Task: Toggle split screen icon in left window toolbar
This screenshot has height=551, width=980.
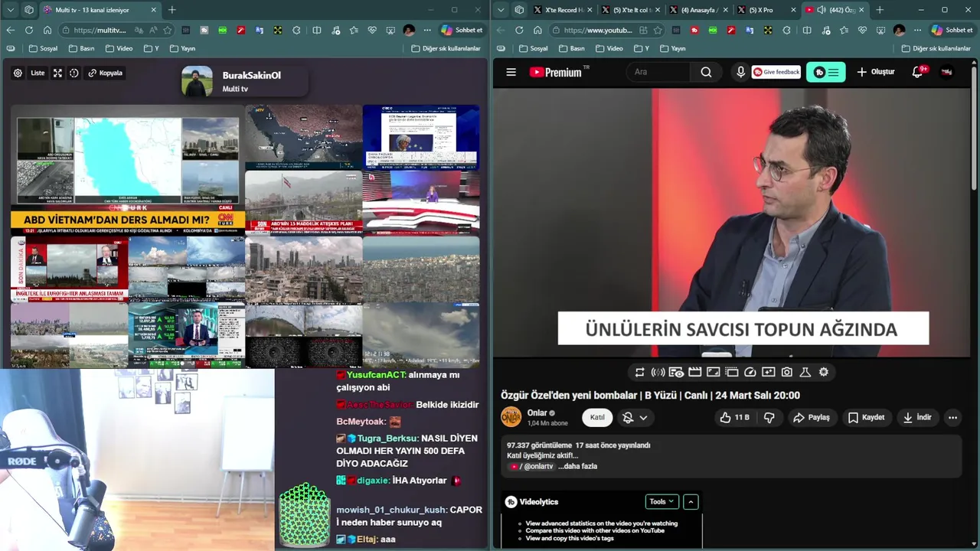Action: coord(316,30)
